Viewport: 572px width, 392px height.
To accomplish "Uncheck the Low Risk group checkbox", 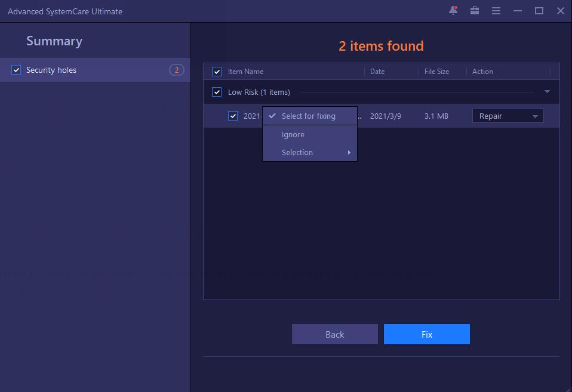I will pos(217,92).
